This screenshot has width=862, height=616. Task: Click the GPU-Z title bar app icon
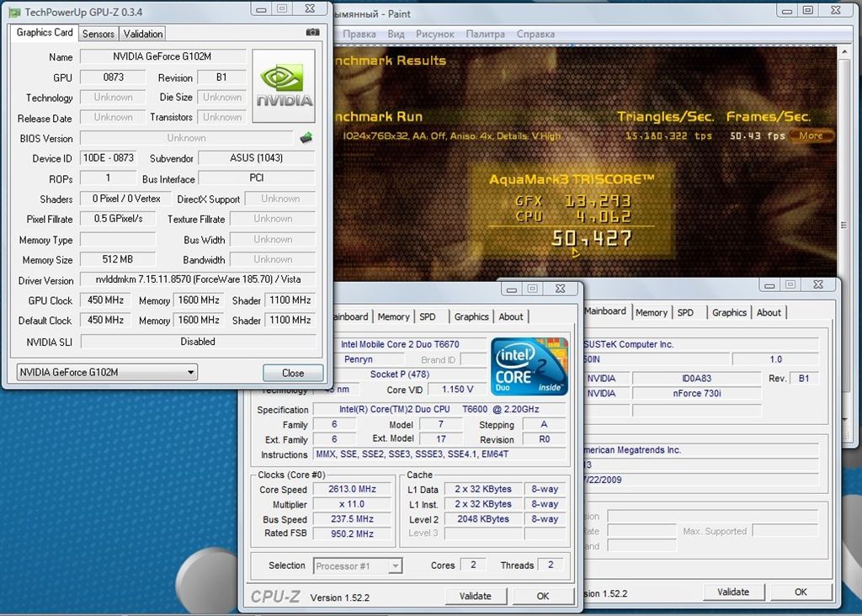coord(14,12)
